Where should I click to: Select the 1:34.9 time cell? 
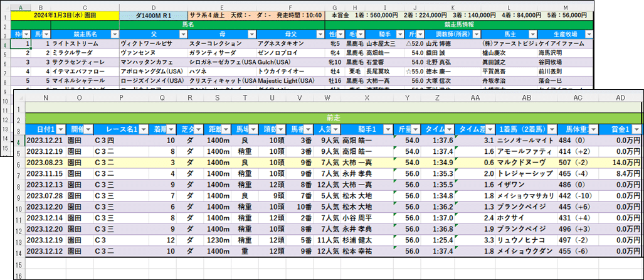click(x=438, y=163)
